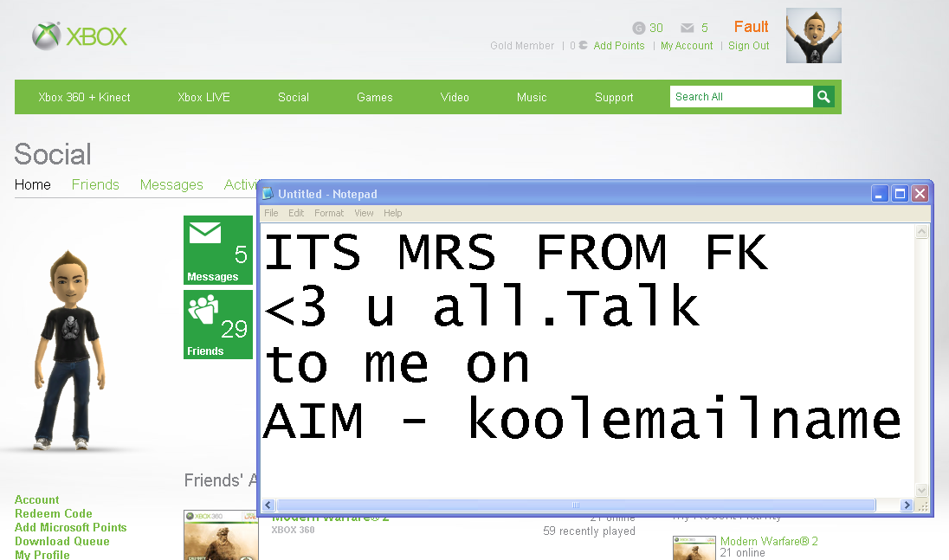Open Redeem Code link
The width and height of the screenshot is (949, 560).
(54, 513)
